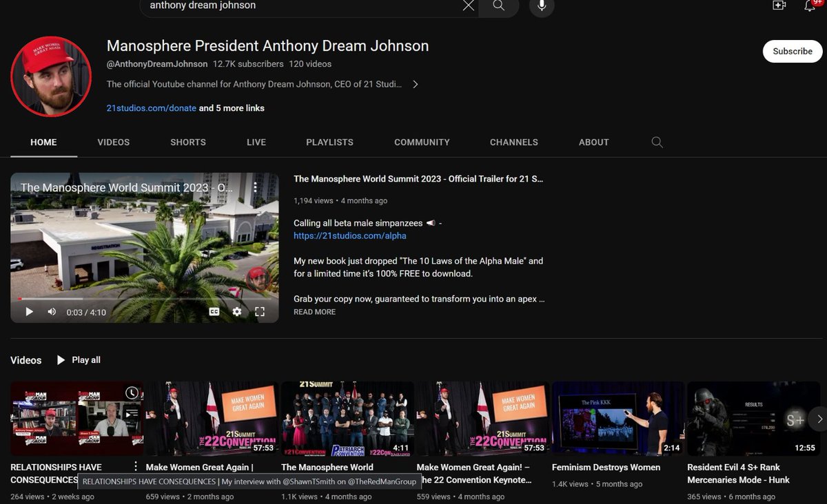Open the RELATIONSHIPS HAVE CONSEQUENCES thumbnail
The width and height of the screenshot is (827, 504).
76,419
